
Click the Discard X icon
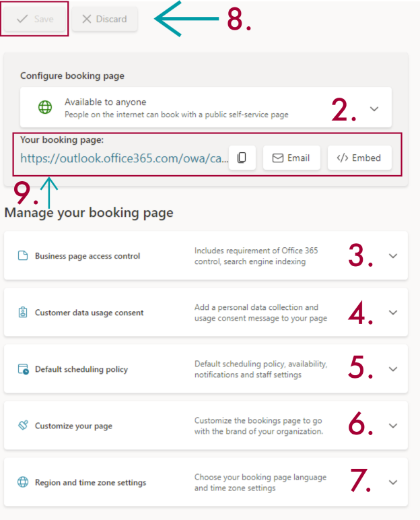point(87,19)
